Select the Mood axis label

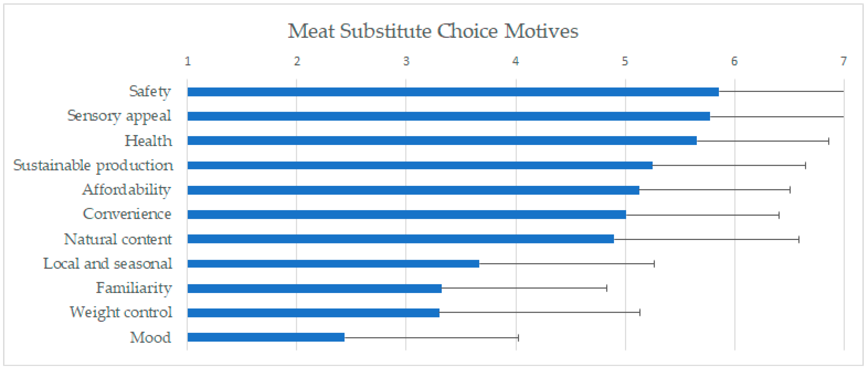150,337
